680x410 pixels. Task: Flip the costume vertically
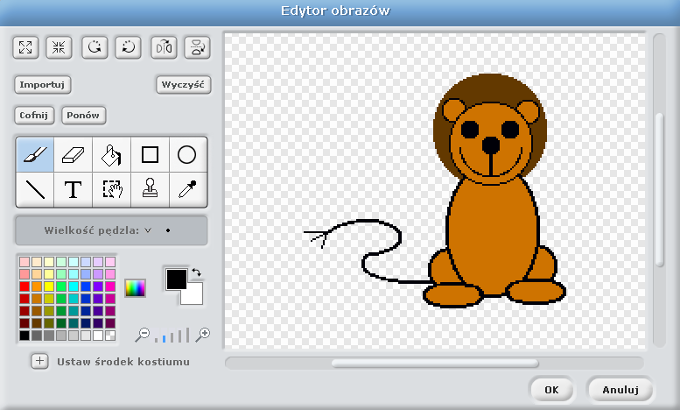(198, 47)
